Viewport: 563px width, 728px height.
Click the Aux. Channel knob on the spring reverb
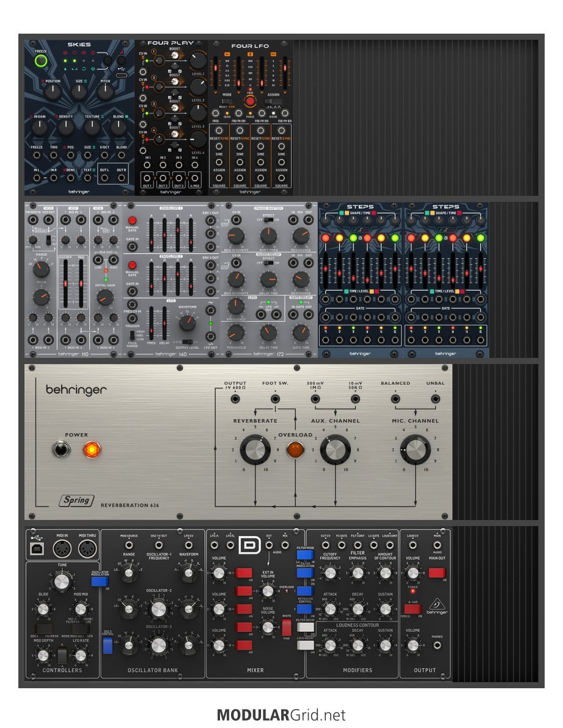(x=336, y=450)
